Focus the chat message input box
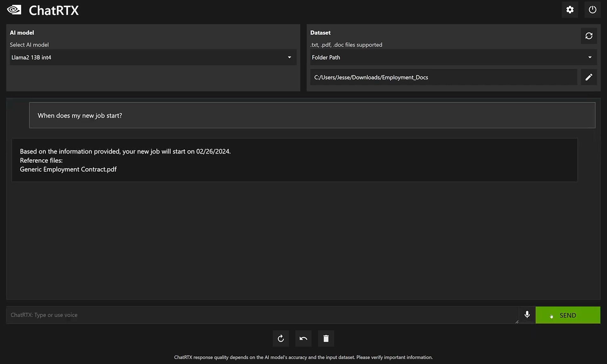Screen dimensions: 607x364 [x=262, y=315]
